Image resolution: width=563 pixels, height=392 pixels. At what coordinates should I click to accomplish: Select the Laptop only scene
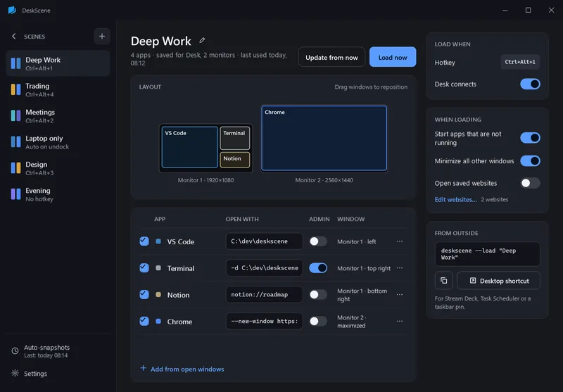(58, 141)
